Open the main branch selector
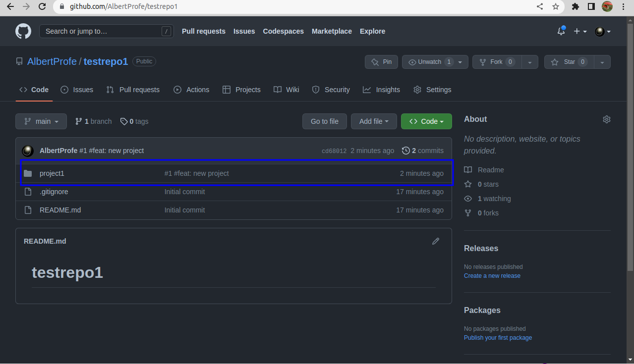The height and width of the screenshot is (364, 634). pos(41,121)
